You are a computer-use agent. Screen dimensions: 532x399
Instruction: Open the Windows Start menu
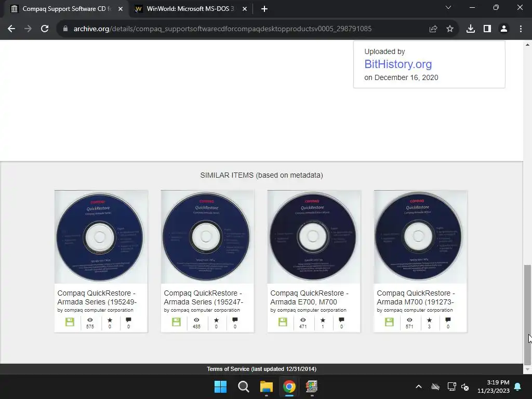pos(220,387)
